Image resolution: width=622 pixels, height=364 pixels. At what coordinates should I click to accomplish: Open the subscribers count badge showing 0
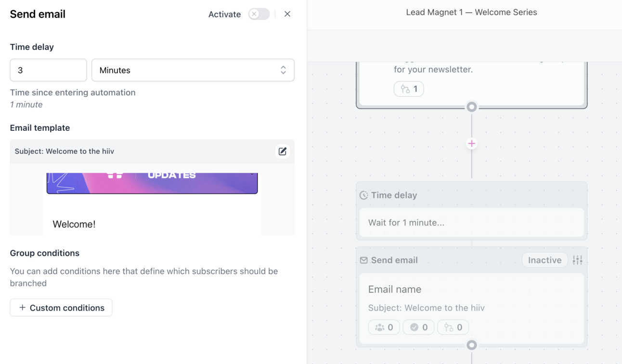(x=384, y=327)
